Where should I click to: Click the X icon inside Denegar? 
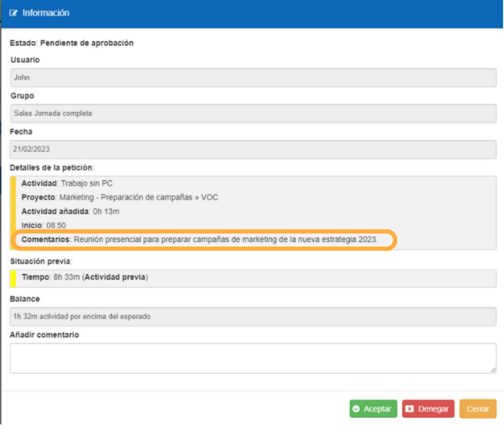coord(410,409)
